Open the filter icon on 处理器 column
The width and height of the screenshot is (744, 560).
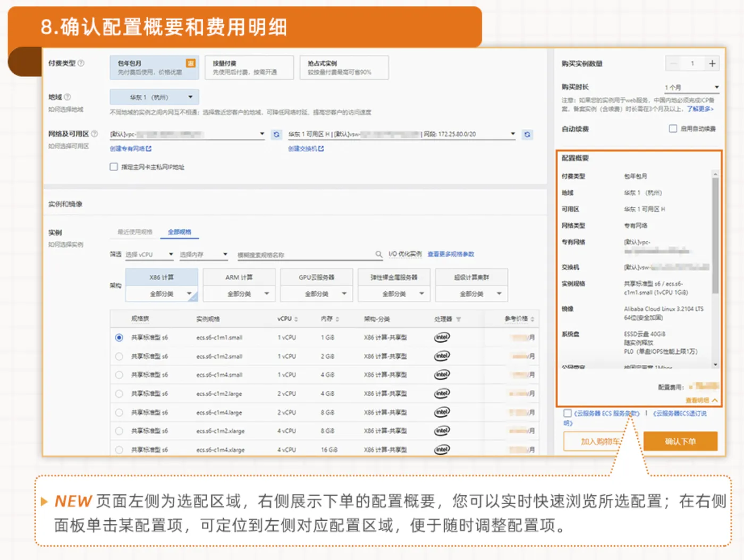coord(458,318)
